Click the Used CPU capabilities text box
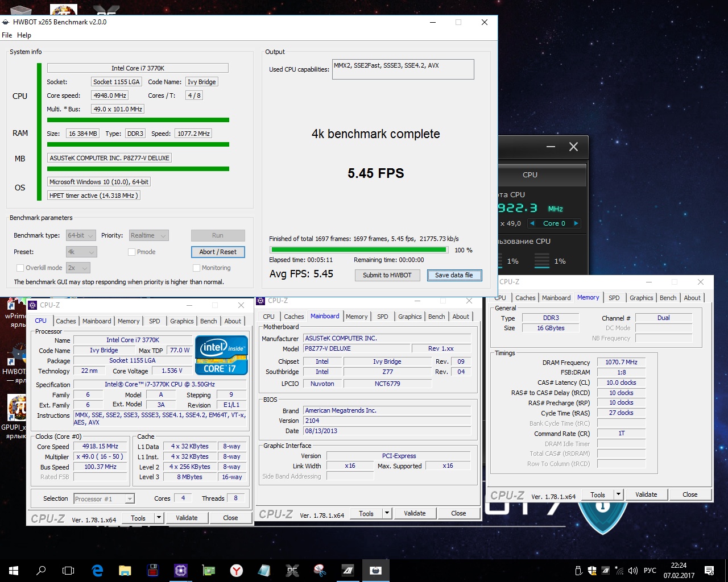Screen dimensions: 728x582 pyautogui.click(x=403, y=69)
